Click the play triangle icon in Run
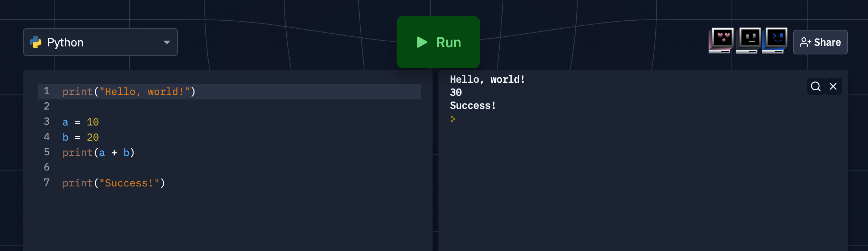This screenshot has width=868, height=251. tap(422, 42)
